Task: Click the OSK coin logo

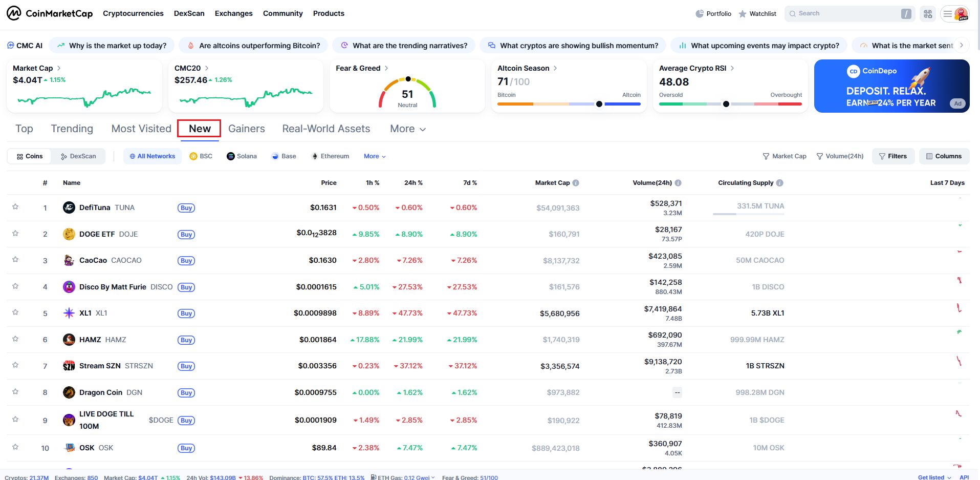Action: 69,448
